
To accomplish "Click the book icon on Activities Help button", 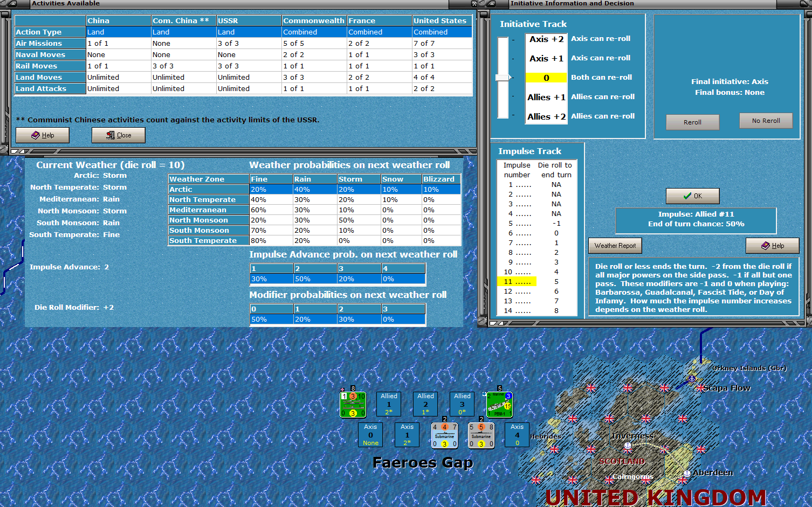I will point(36,135).
